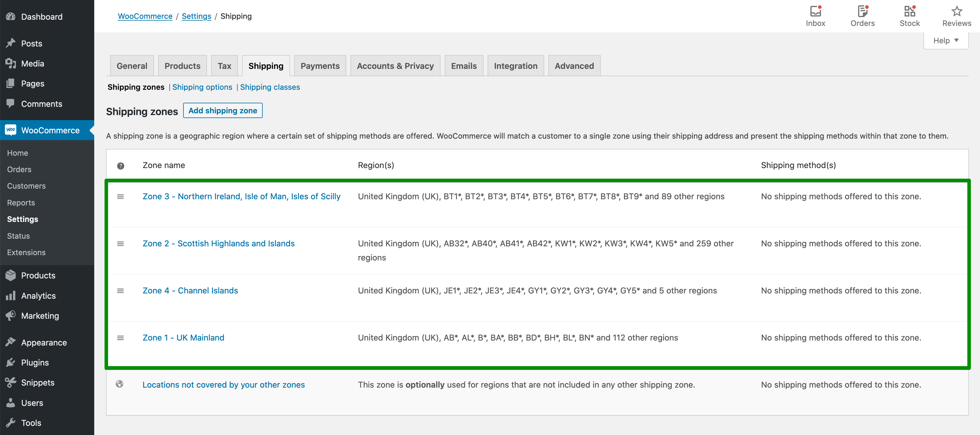Click the WooCommerce breadcrumb link
Screen dimensions: 980x435
click(145, 16)
